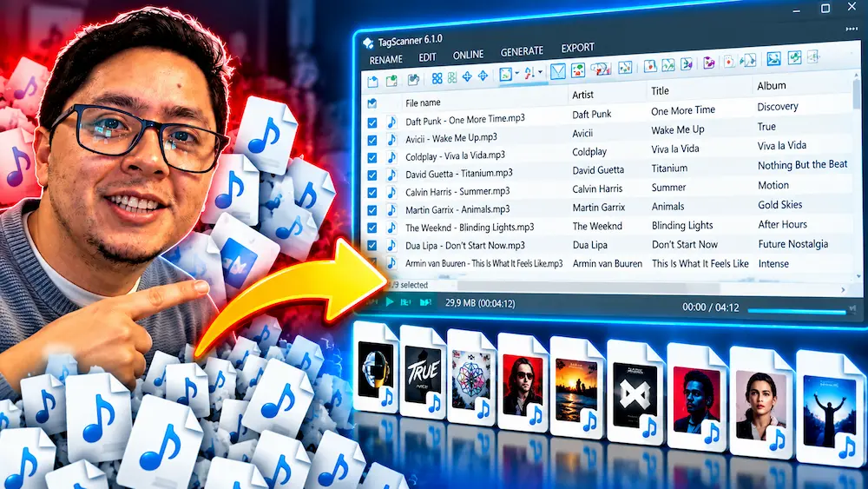Toggle checkbox for Coldplay - Viva la Vida.mp3

tap(372, 158)
